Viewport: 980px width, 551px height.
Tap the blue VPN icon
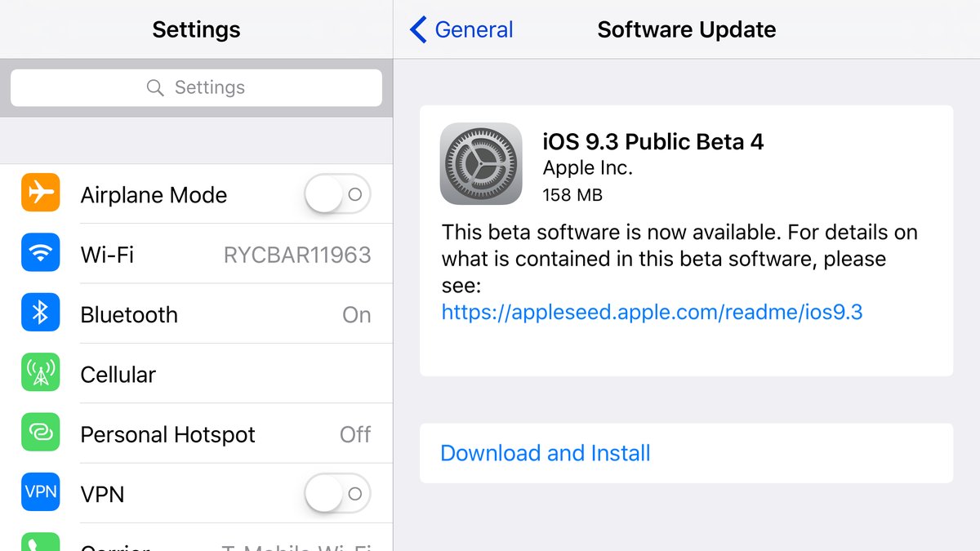coord(40,493)
